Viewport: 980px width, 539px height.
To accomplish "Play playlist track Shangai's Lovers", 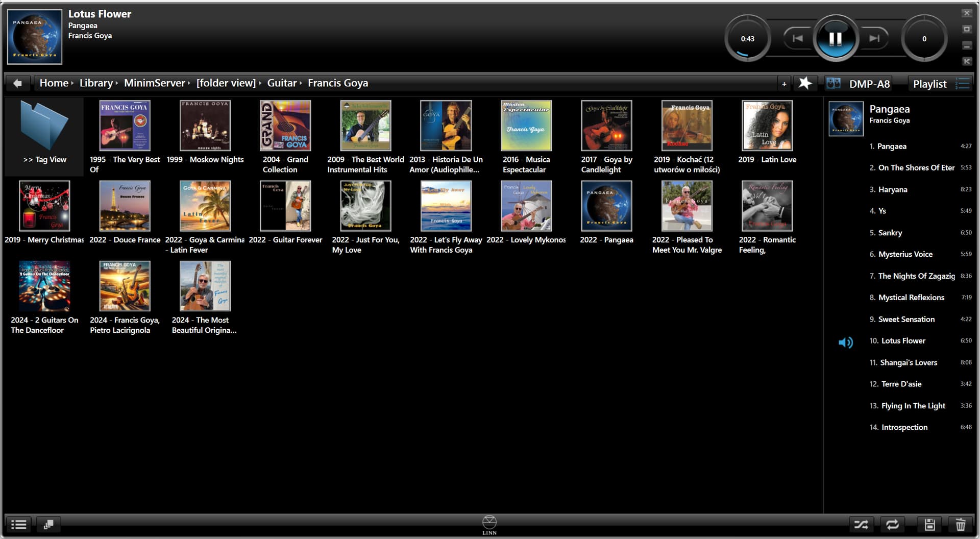I will click(x=900, y=363).
